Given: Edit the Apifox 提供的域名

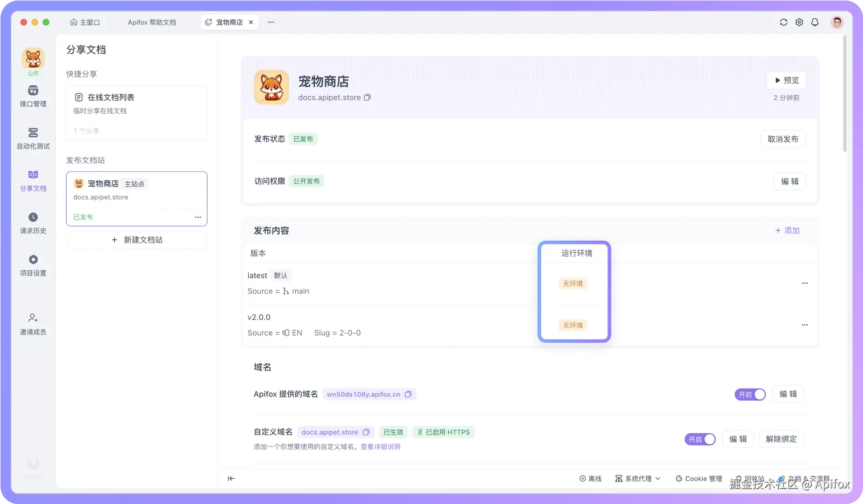Looking at the screenshot, I should click(788, 394).
